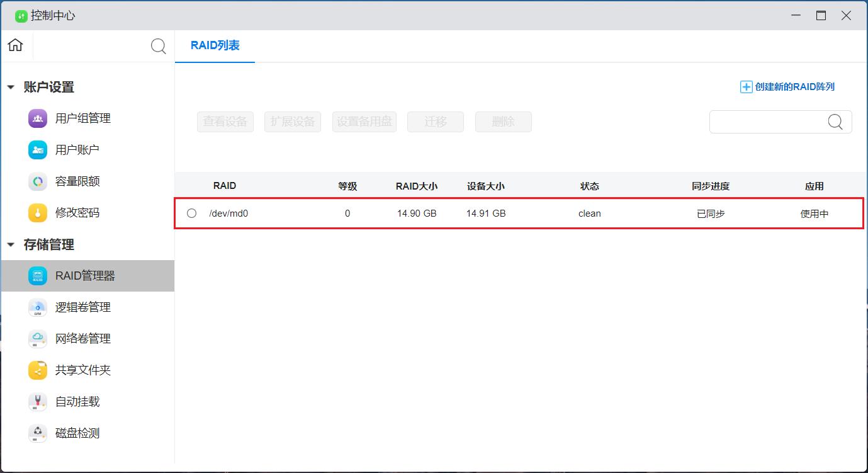This screenshot has width=868, height=473.
Task: Open 用户账户 user accounts icon
Action: click(x=38, y=150)
